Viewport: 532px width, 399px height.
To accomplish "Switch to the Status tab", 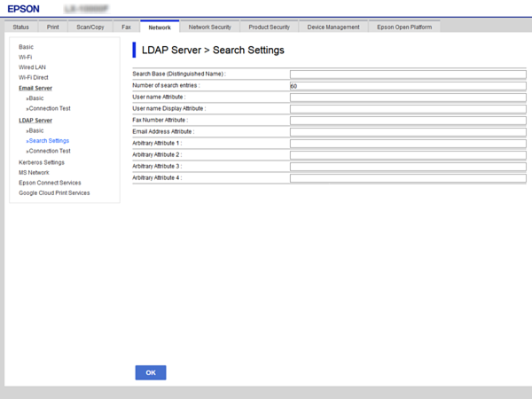I will tap(20, 27).
